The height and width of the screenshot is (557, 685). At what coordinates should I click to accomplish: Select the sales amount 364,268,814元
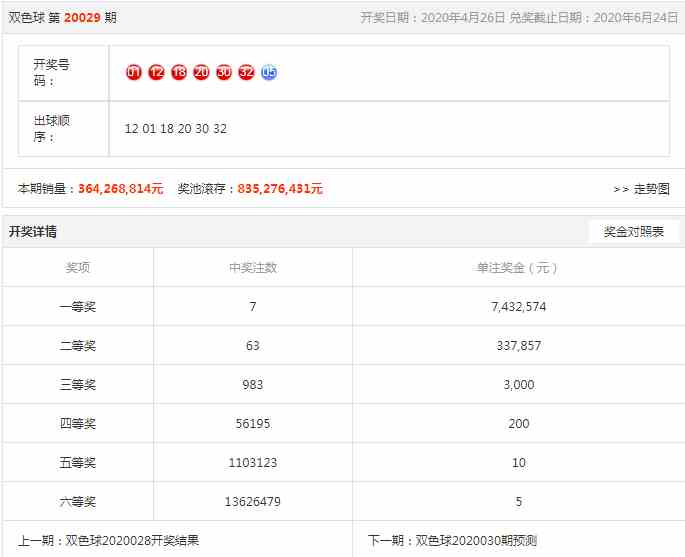[x=121, y=189]
